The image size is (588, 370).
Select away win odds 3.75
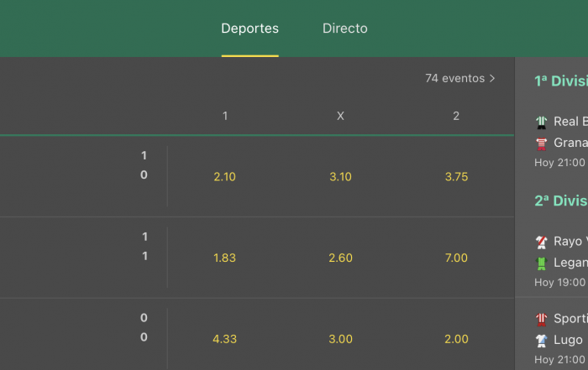(456, 177)
